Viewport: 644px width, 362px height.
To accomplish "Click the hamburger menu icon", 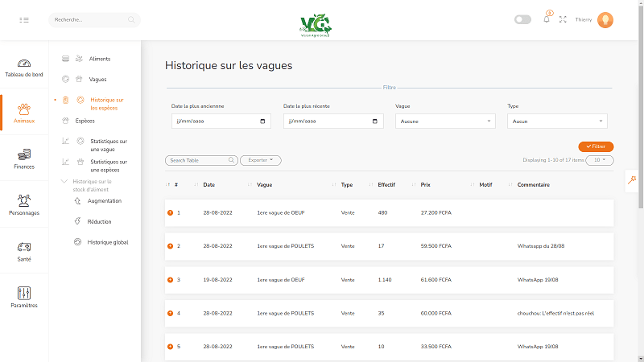I will click(x=24, y=19).
